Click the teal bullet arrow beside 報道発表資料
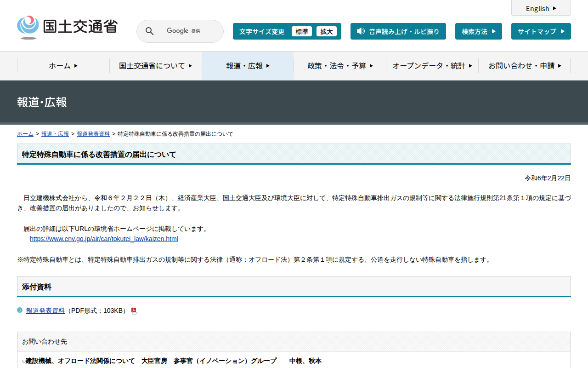588x368 pixels. point(20,310)
